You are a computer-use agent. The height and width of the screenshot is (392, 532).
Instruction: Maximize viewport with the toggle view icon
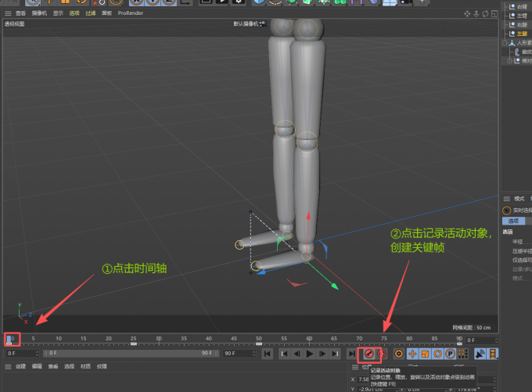click(494, 13)
